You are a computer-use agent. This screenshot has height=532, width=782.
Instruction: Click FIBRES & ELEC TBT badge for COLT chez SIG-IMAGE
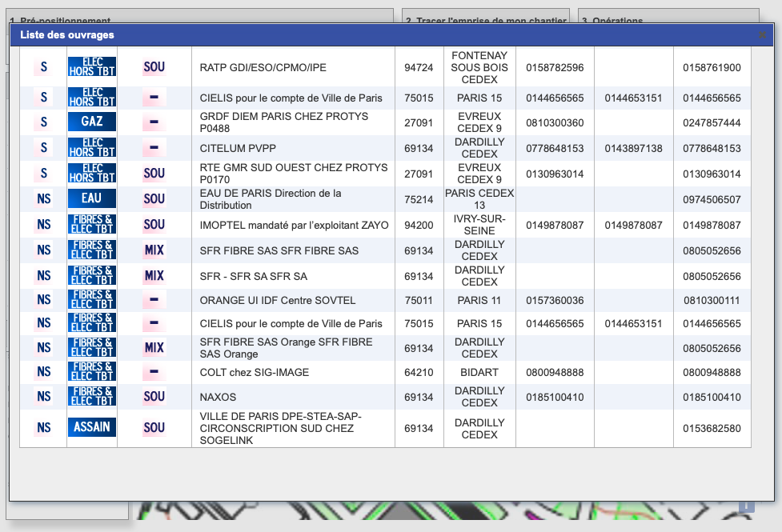92,371
